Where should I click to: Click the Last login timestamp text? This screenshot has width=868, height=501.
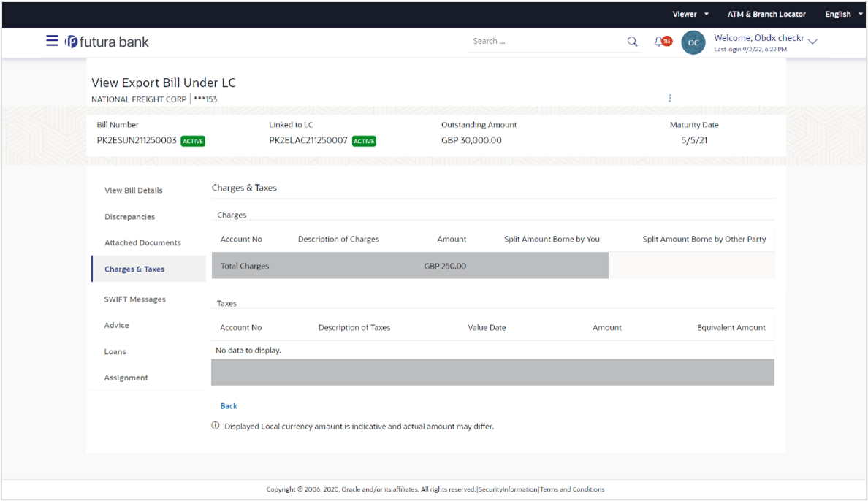(750, 49)
